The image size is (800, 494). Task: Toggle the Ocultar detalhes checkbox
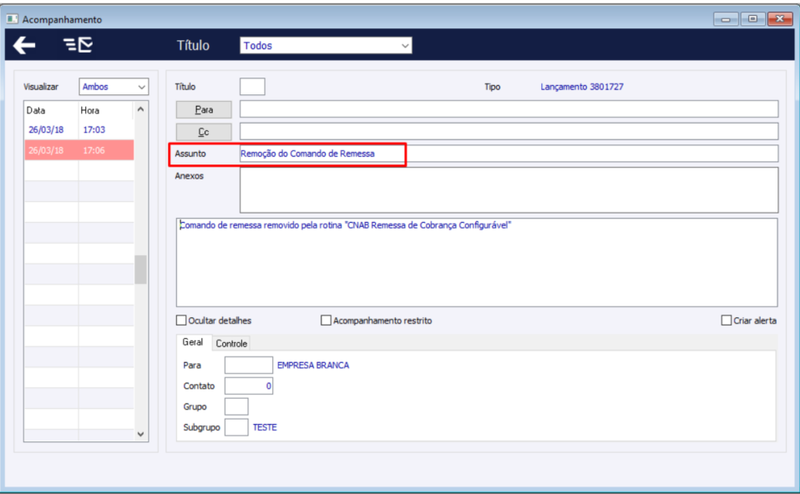(x=181, y=320)
